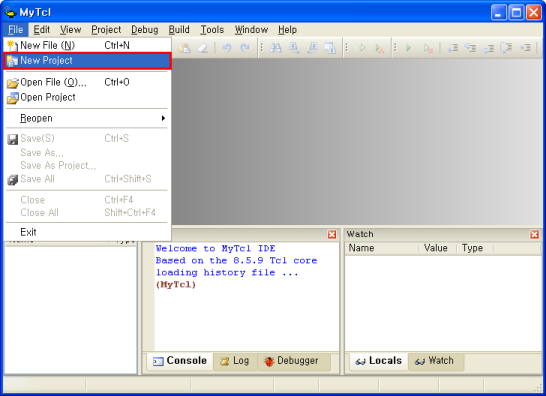Click the green Run play icon

point(409,48)
